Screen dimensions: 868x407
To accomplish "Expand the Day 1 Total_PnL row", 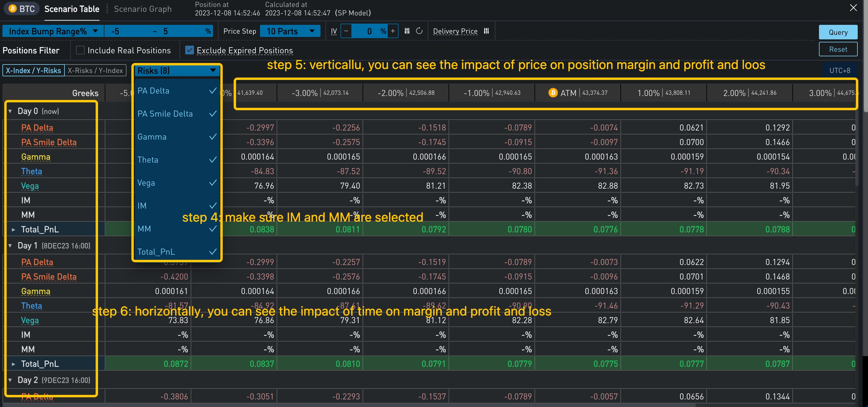I will tap(14, 364).
